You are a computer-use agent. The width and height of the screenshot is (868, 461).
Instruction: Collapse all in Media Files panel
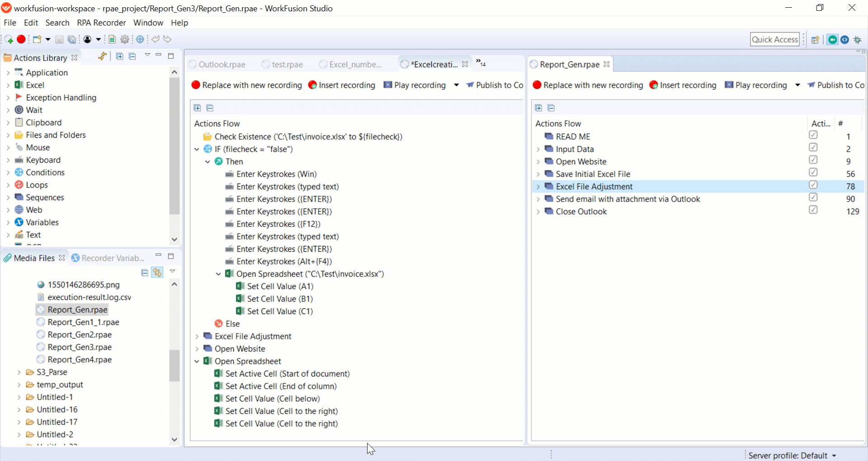click(145, 273)
